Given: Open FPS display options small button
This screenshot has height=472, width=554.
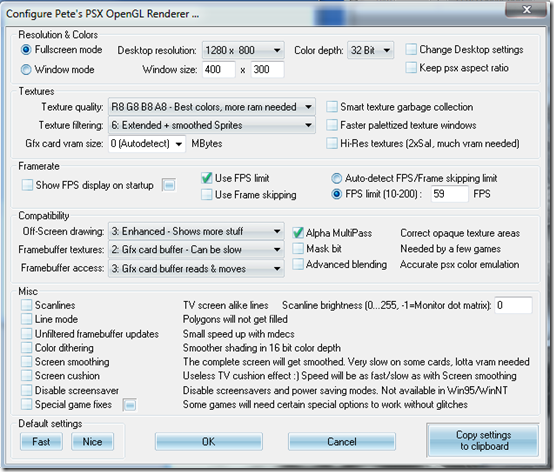Looking at the screenshot, I should point(169,185).
